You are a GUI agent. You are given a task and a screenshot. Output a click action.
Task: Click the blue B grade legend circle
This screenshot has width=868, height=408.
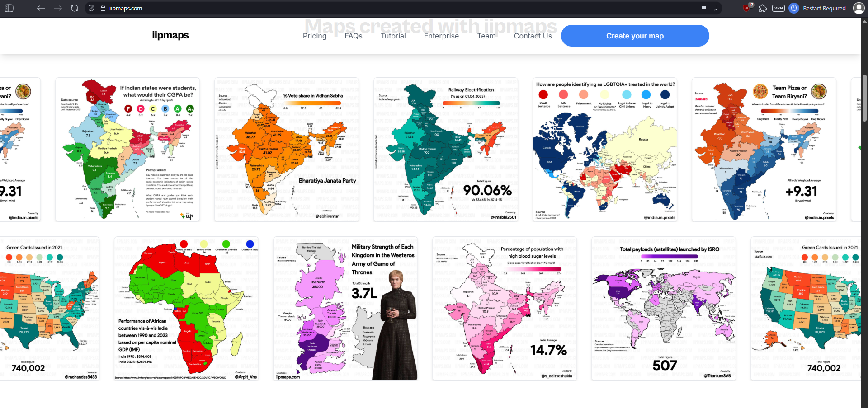(x=165, y=109)
